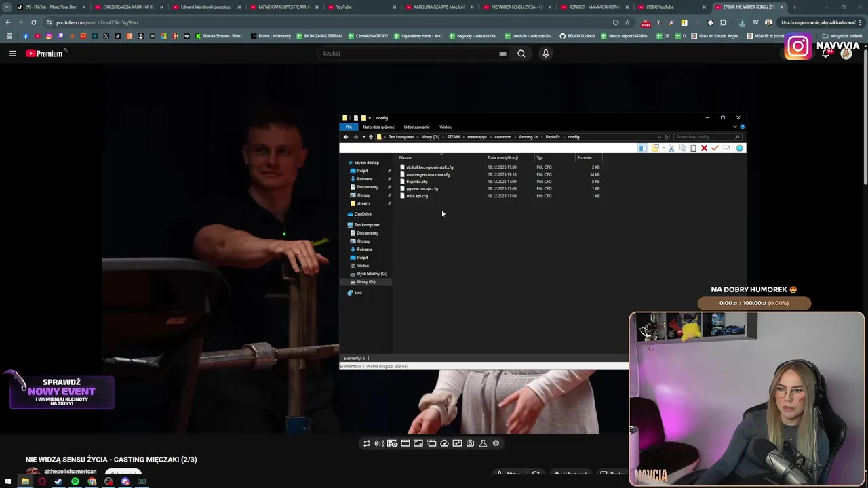Viewport: 868px width, 488px height.
Task: Click 'Ten komputer' in address breadcrumb
Action: tap(401, 137)
